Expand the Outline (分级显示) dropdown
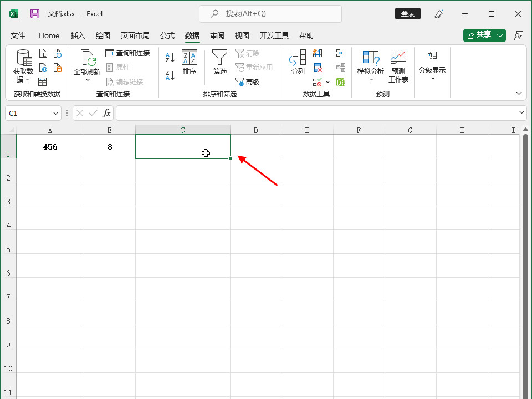The width and height of the screenshot is (532, 399). coord(432,65)
